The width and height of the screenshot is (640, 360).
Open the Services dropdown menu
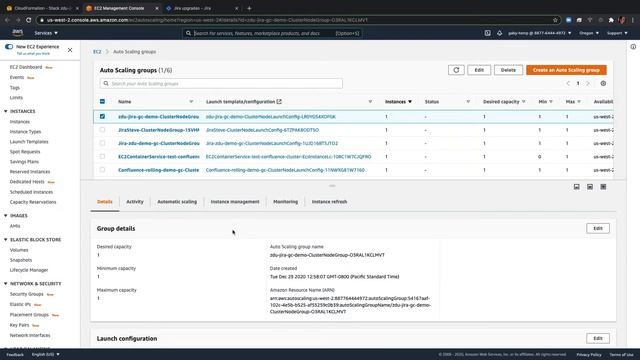coord(46,33)
